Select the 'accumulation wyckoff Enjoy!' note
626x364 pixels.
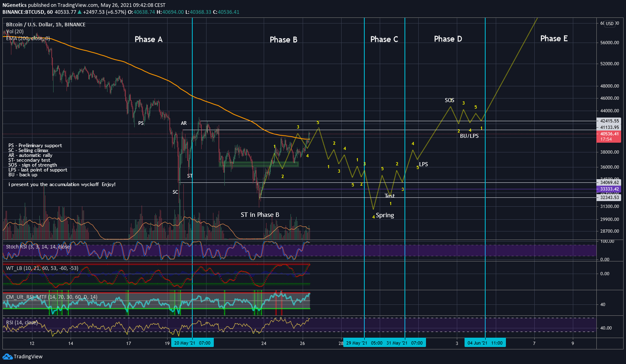[x=62, y=184]
